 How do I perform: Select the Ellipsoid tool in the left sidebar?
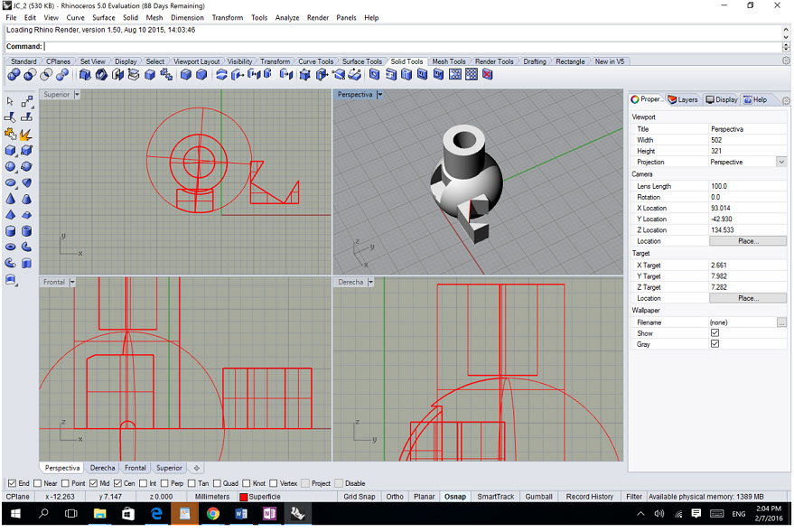click(x=10, y=182)
